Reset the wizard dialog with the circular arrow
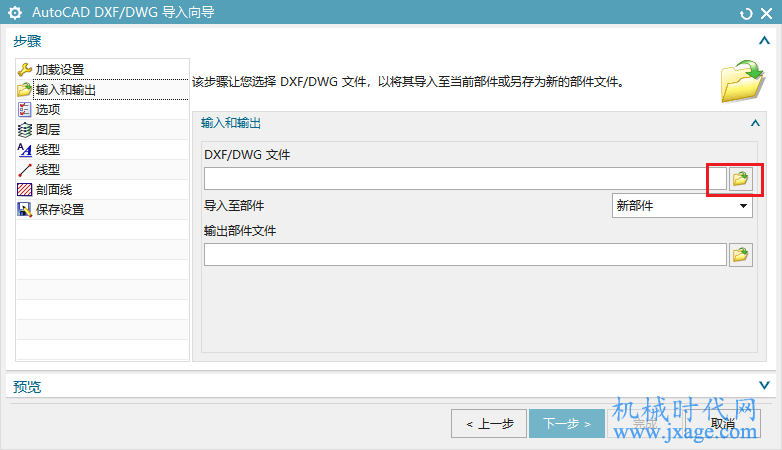The image size is (782, 450). click(746, 13)
